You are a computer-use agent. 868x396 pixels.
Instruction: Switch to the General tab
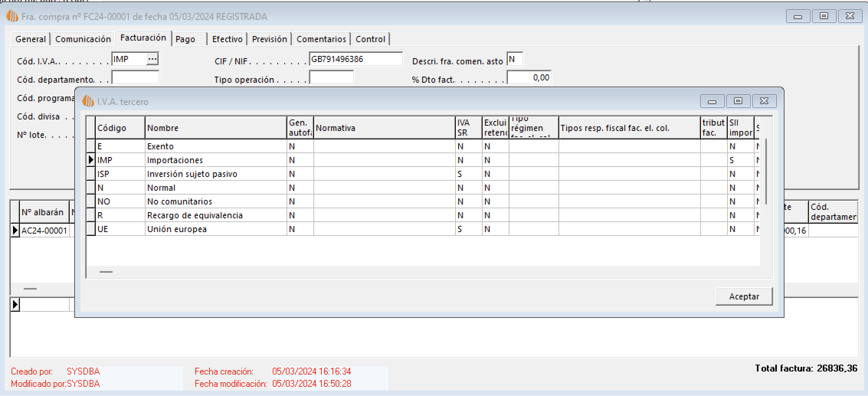31,39
